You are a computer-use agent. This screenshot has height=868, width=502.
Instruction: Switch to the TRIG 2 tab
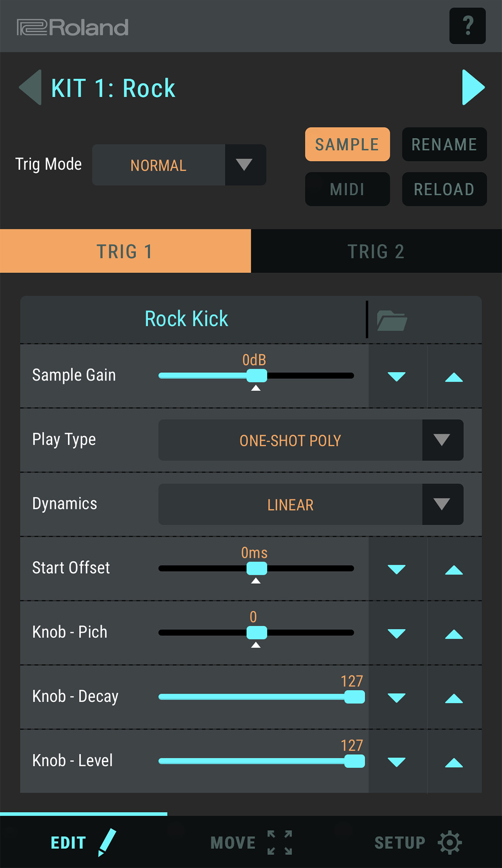(x=376, y=251)
